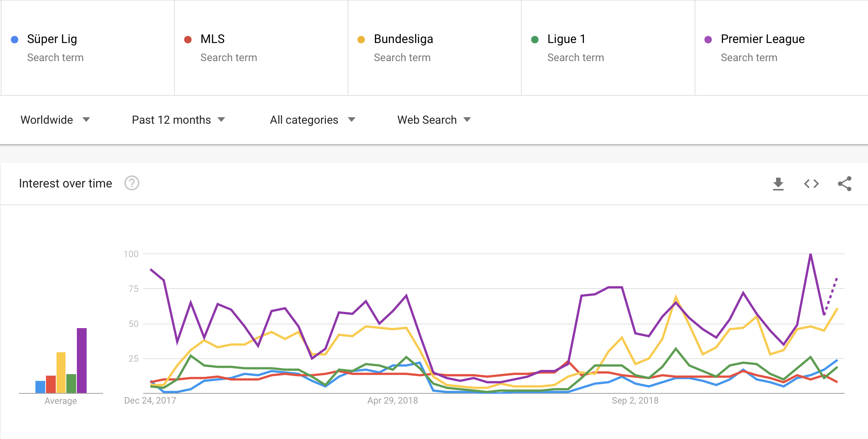Edit the MLS search term box

pos(212,39)
